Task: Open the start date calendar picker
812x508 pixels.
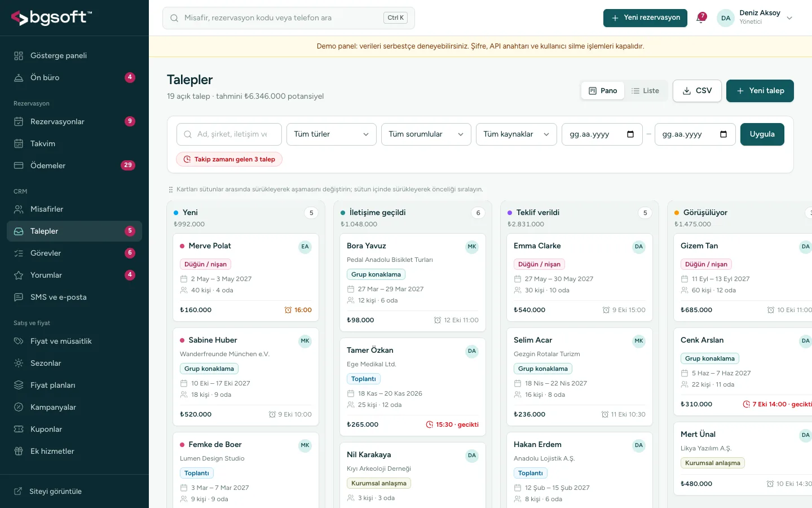Action: (x=630, y=134)
